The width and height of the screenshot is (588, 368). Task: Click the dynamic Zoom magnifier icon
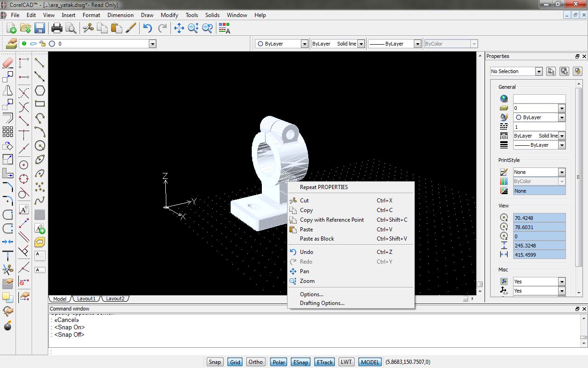(x=193, y=29)
